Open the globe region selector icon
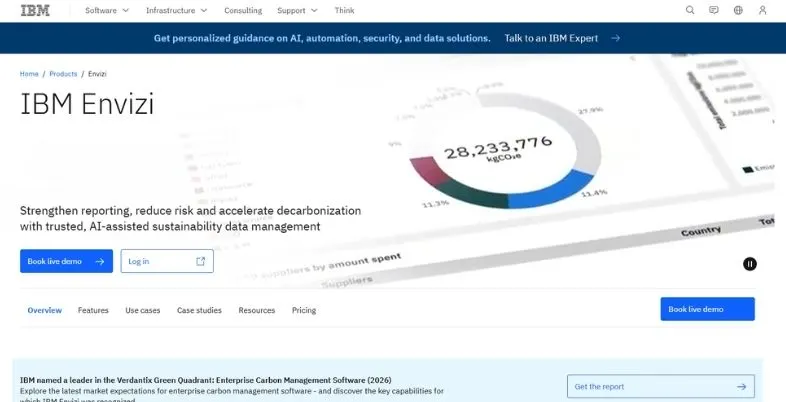The height and width of the screenshot is (402, 786). (738, 10)
